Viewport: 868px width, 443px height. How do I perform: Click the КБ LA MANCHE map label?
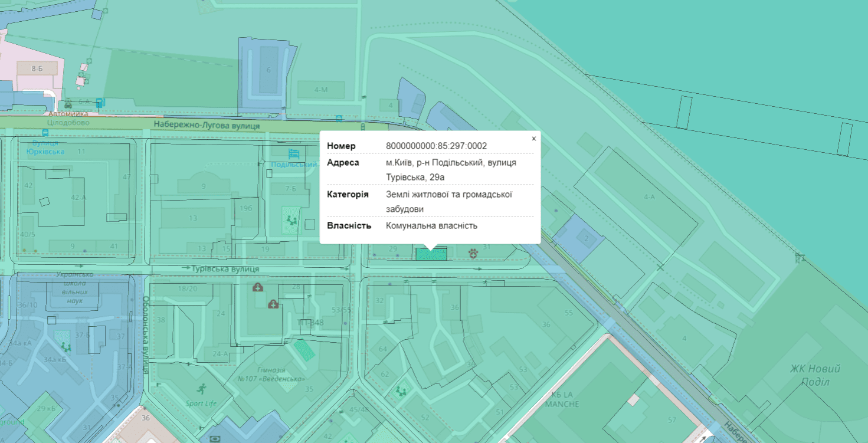[x=562, y=399]
